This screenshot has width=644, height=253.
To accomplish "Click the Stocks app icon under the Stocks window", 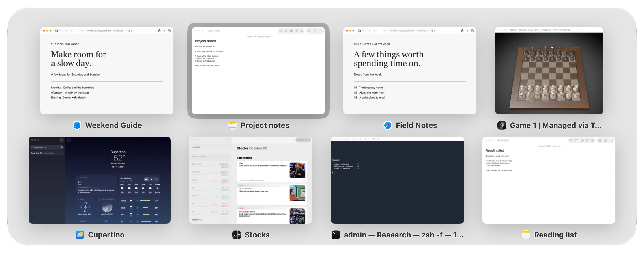I will (x=237, y=235).
